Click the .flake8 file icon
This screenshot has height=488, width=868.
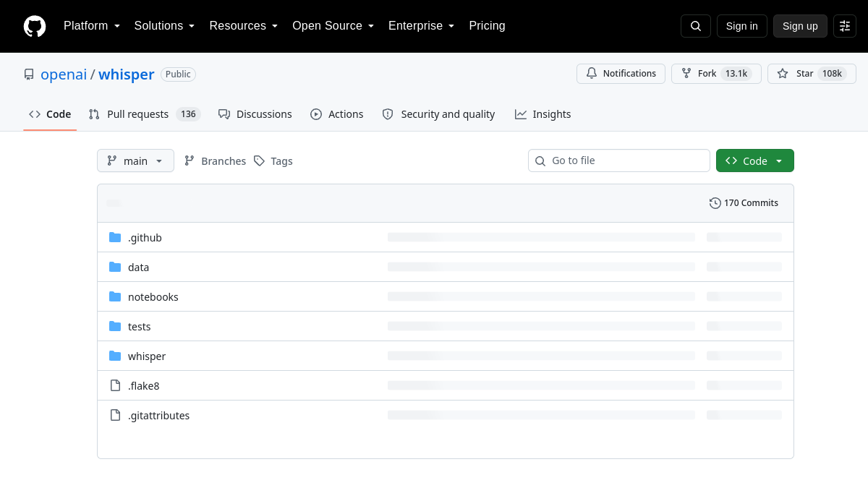[x=115, y=385]
